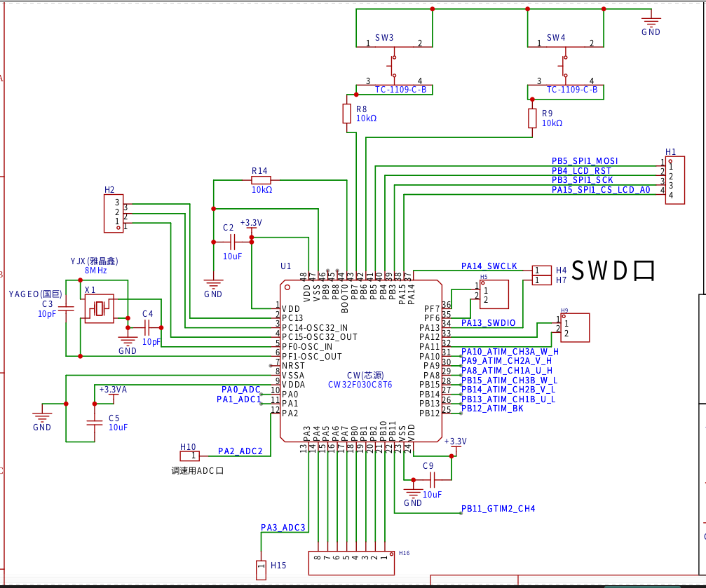Select the SW3 push button switch symbol

tap(394, 67)
